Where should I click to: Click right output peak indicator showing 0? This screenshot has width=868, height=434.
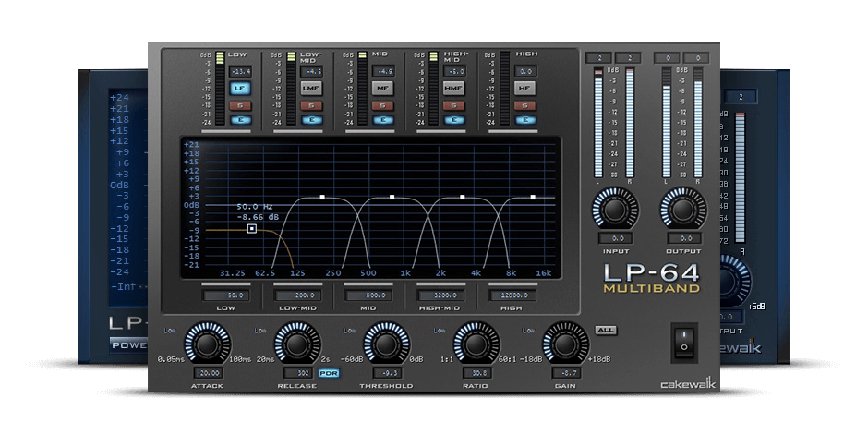[x=696, y=58]
